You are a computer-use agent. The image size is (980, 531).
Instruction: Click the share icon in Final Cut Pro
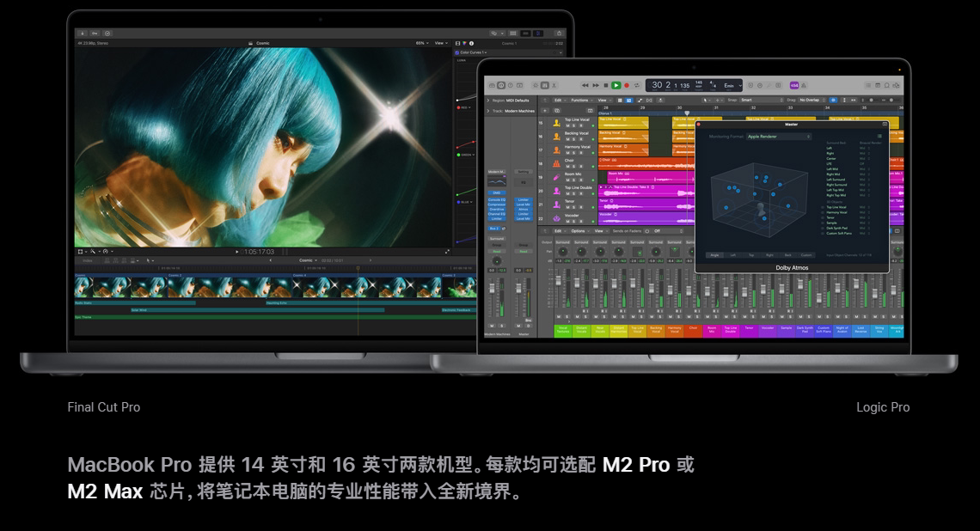click(x=560, y=34)
